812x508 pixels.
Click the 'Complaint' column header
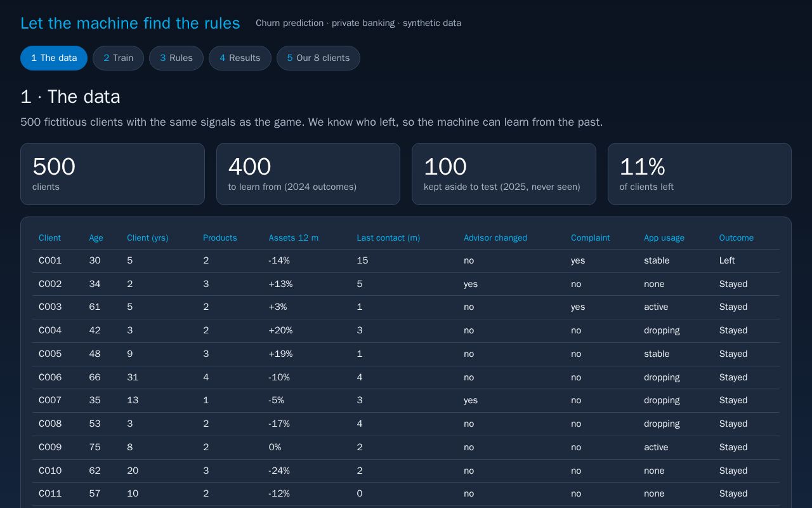pos(590,237)
